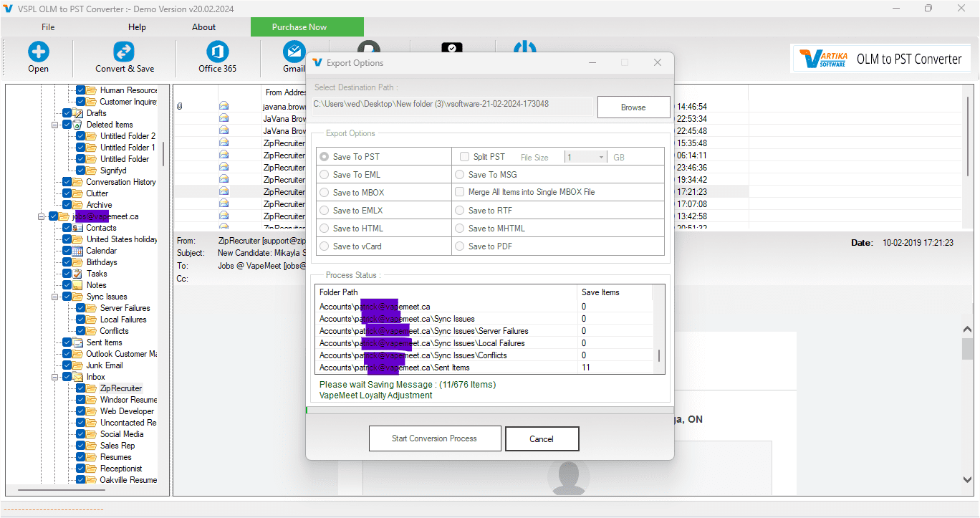Image resolution: width=980 pixels, height=518 pixels.
Task: Click the Junk Email folder icon
Action: [78, 365]
